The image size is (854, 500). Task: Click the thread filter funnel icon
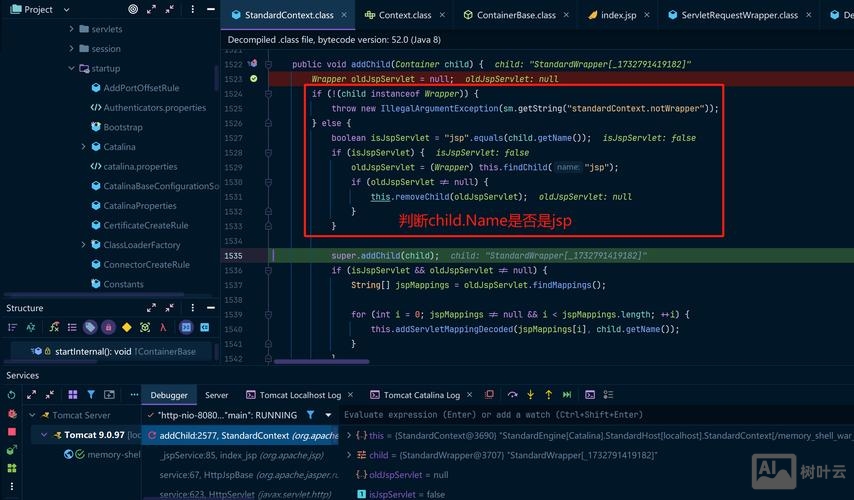310,415
